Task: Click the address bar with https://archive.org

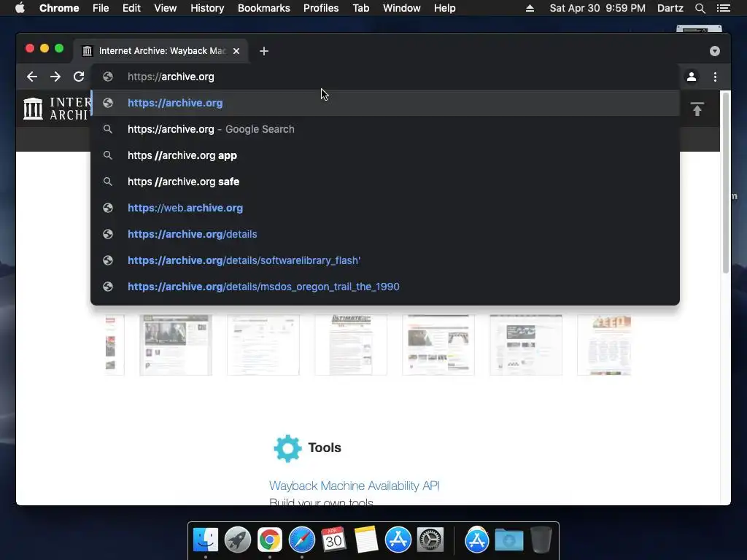Action: pos(385,77)
